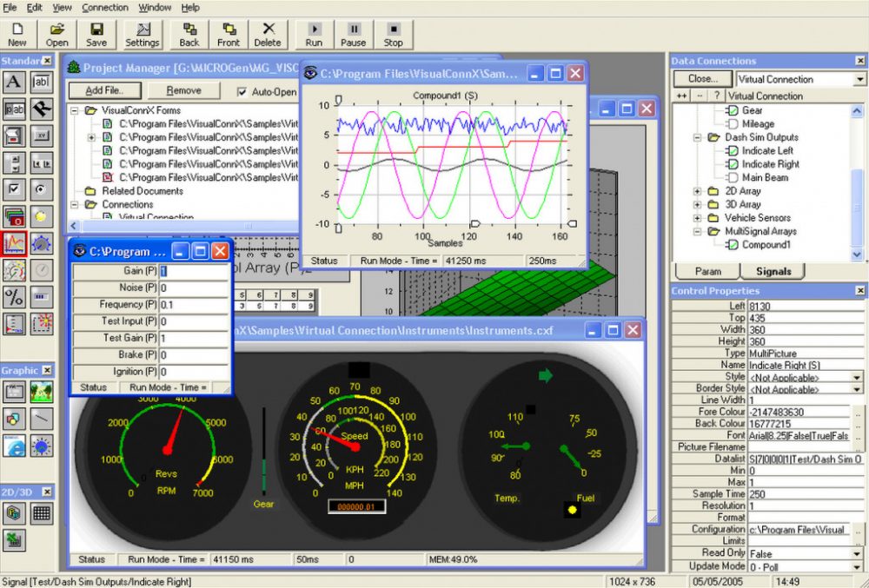The height and width of the screenshot is (588, 869).
Task: Switch to the Param tab
Action: pyautogui.click(x=707, y=271)
